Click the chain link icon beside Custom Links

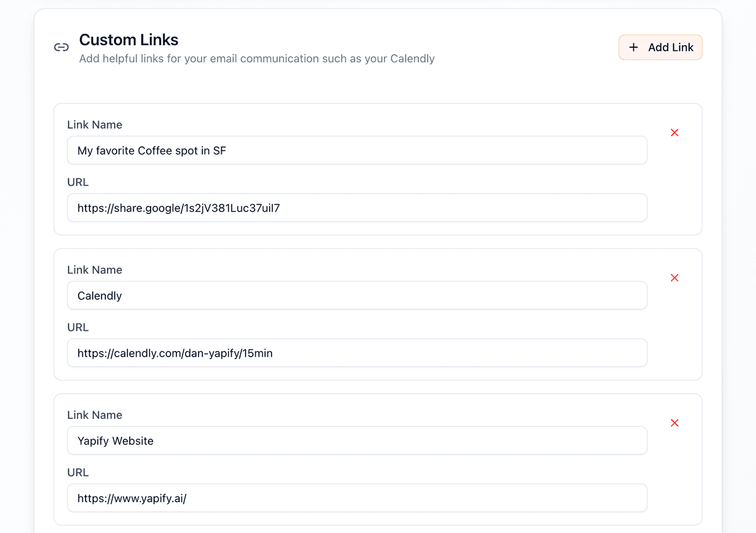tap(60, 47)
